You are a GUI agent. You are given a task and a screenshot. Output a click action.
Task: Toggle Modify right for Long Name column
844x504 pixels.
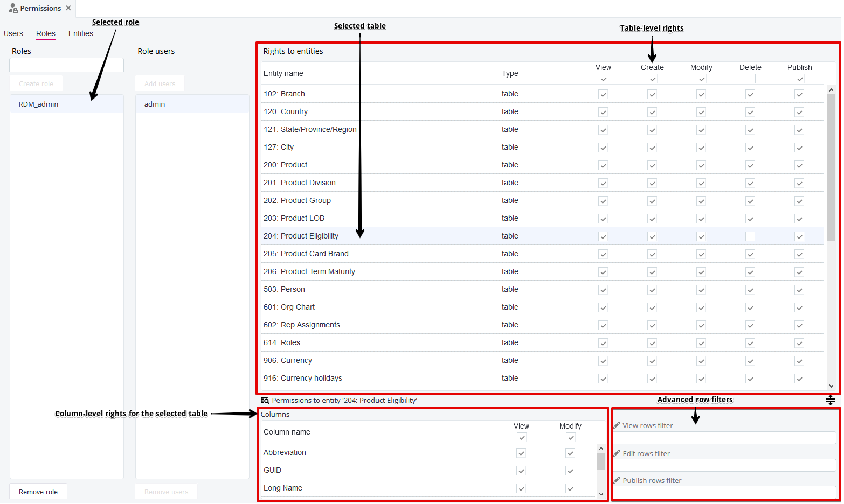(570, 488)
